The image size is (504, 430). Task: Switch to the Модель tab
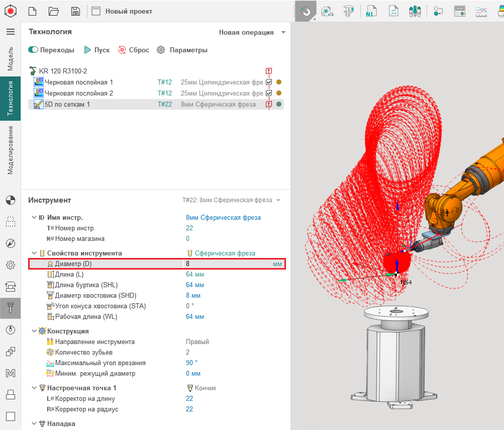tap(10, 58)
